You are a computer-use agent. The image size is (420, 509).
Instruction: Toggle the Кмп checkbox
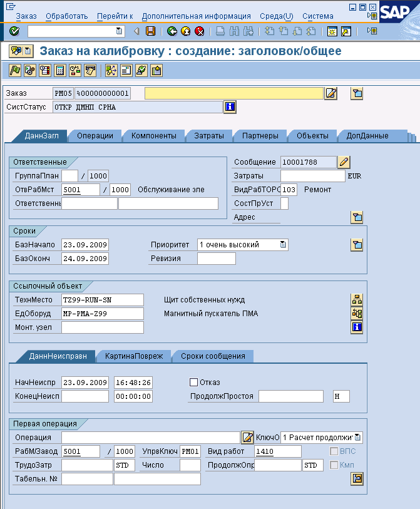(x=334, y=465)
